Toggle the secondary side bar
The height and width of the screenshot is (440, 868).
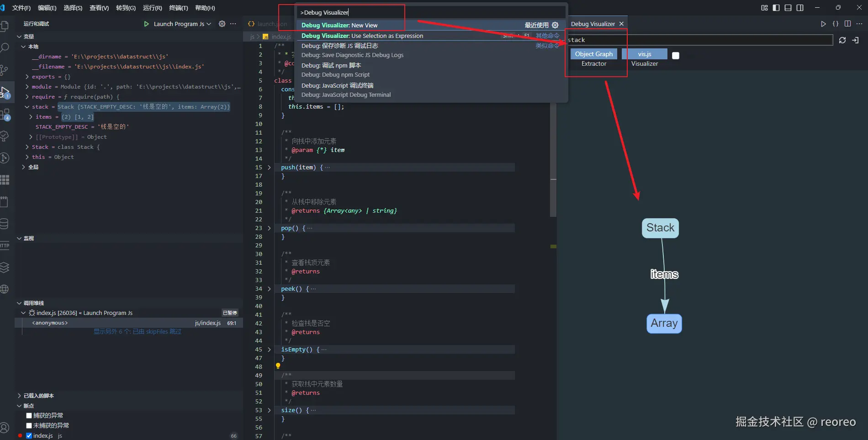800,8
